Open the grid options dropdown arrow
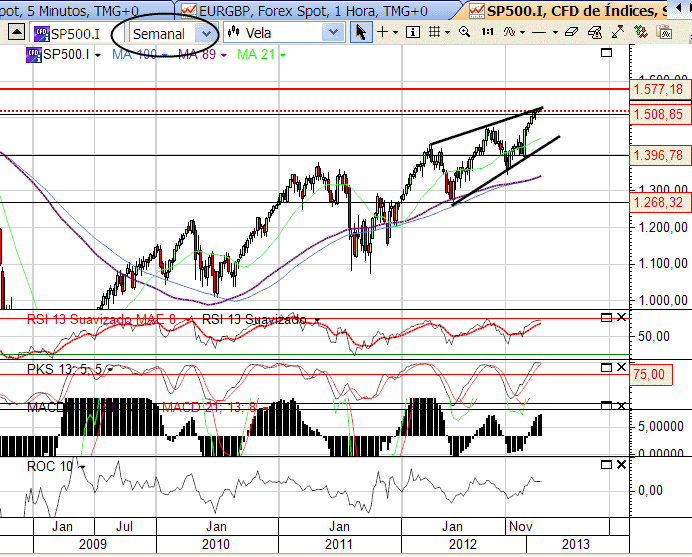This screenshot has height=557, width=692. 448,32
